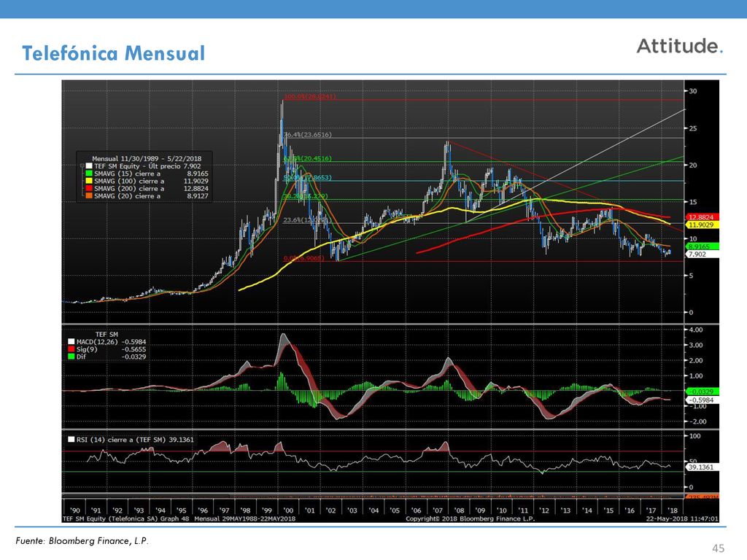747x560 pixels.
Task: Click the green -0.0329 MACD axis tag
Action: [x=701, y=392]
